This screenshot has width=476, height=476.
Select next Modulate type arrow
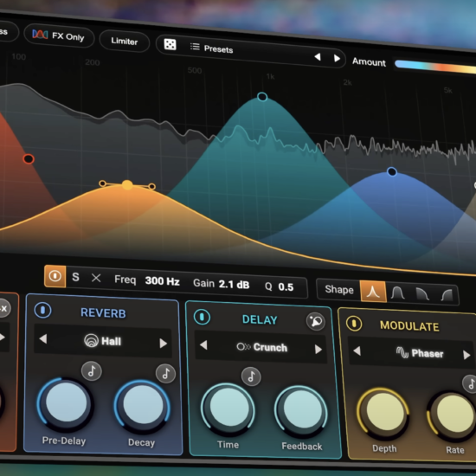click(x=466, y=355)
